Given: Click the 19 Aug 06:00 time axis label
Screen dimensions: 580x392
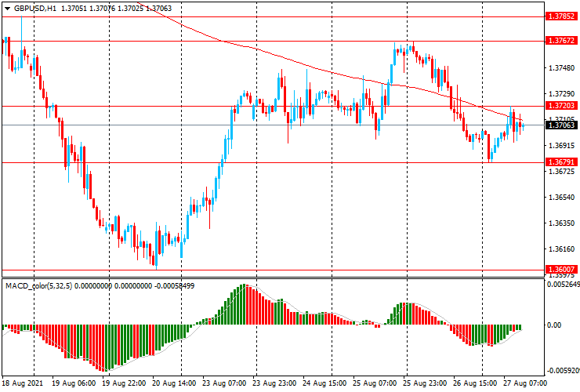Looking at the screenshot, I should pos(74,383).
